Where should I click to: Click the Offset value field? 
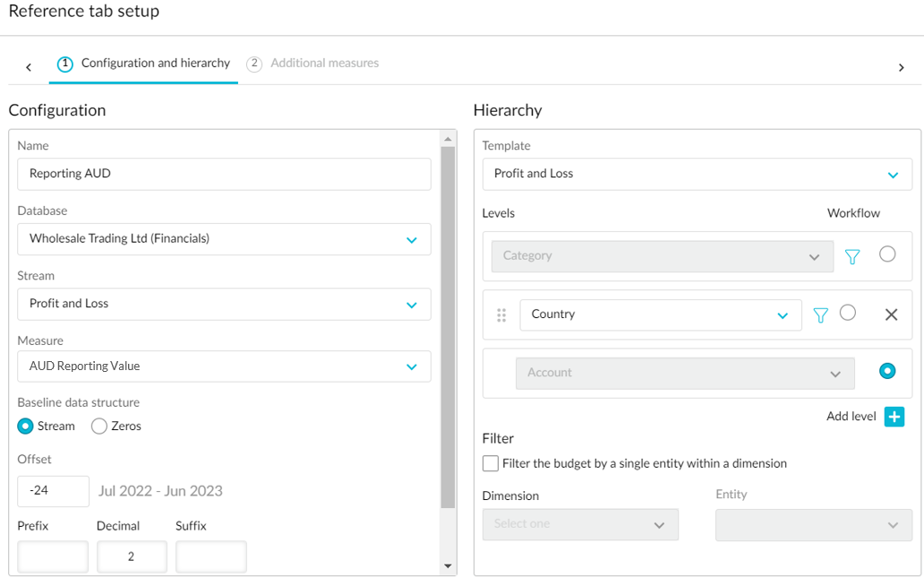tap(53, 491)
